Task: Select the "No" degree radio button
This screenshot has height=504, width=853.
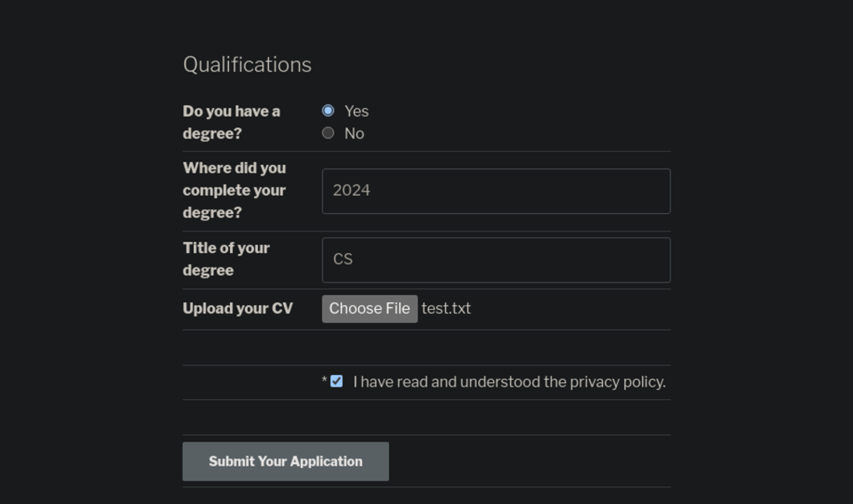Action: pos(328,133)
